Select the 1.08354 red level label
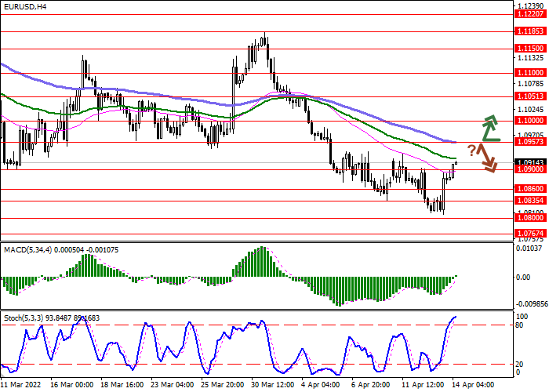Screen dimensions: 549x392 [x=532, y=201]
